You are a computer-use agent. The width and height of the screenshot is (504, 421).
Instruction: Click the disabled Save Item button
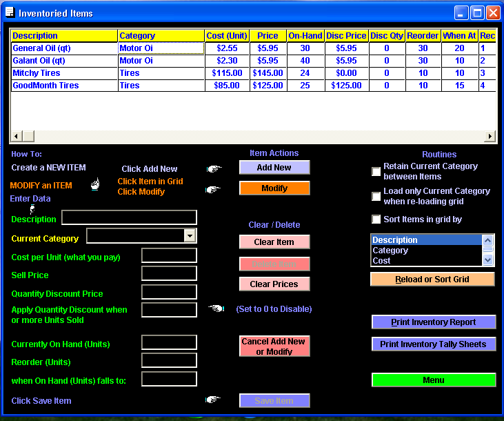(274, 400)
